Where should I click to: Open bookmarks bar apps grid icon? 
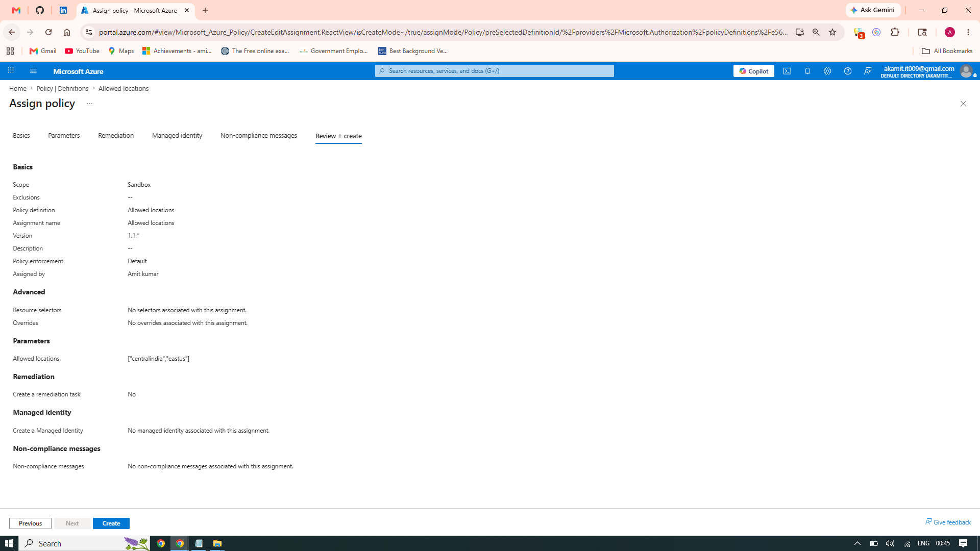[x=10, y=51]
